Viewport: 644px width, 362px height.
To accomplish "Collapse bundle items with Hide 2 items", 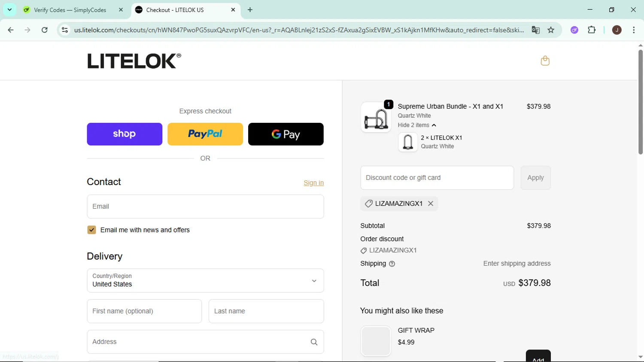I will pos(416,125).
